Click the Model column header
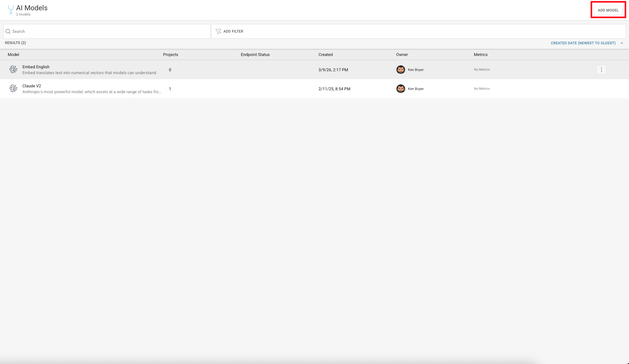 (x=13, y=55)
